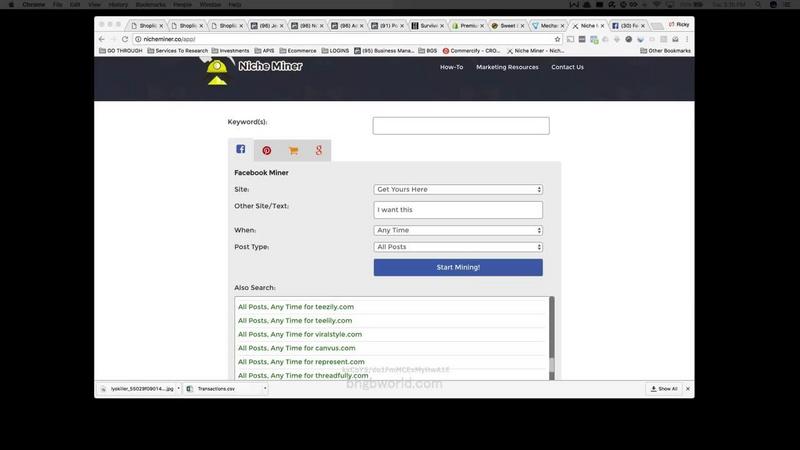
Task: Open the Ricky profile button
Action: click(679, 24)
